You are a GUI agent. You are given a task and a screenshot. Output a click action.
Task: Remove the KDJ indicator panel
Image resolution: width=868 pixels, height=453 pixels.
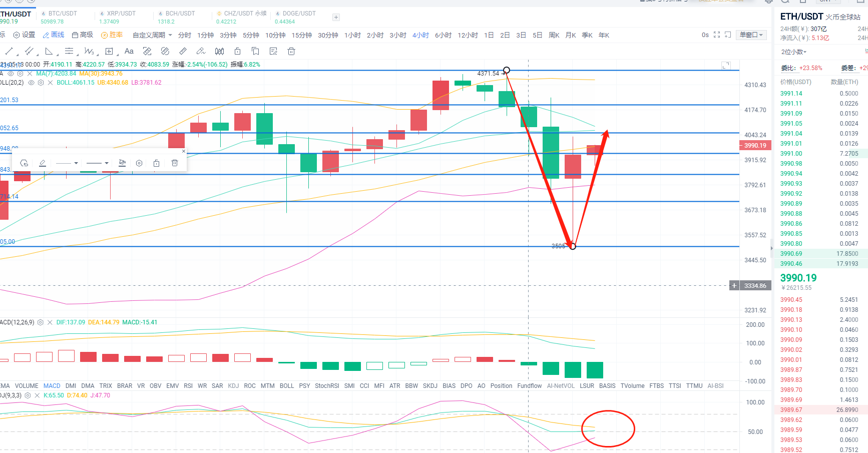[x=37, y=395]
